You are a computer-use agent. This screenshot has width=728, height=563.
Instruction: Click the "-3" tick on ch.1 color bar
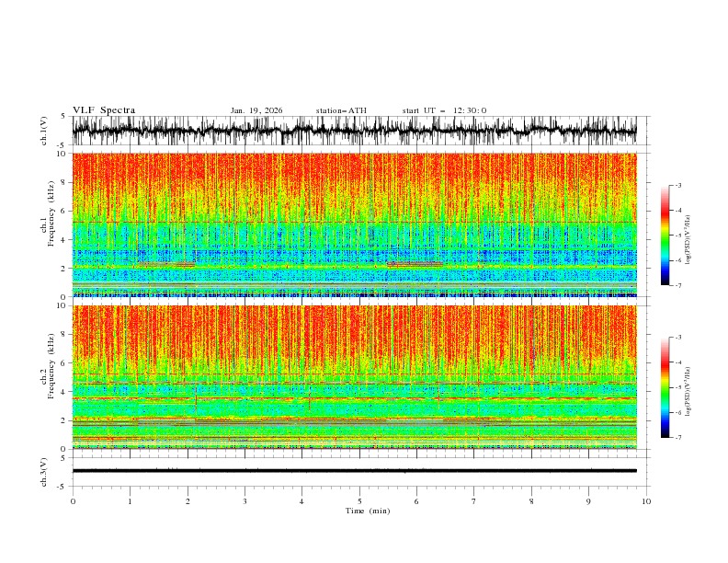coord(678,185)
